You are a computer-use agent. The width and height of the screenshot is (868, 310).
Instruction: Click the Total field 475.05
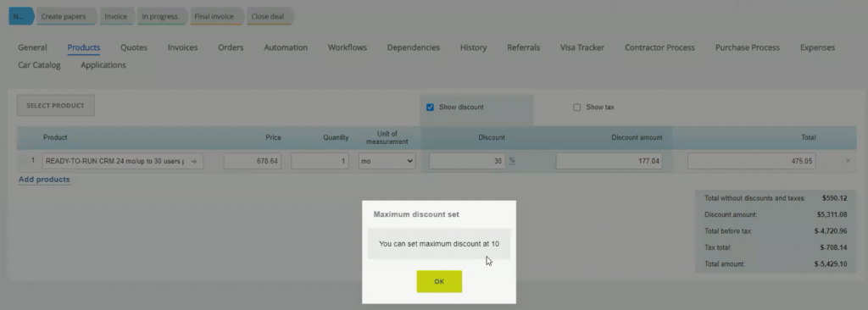[x=751, y=161]
